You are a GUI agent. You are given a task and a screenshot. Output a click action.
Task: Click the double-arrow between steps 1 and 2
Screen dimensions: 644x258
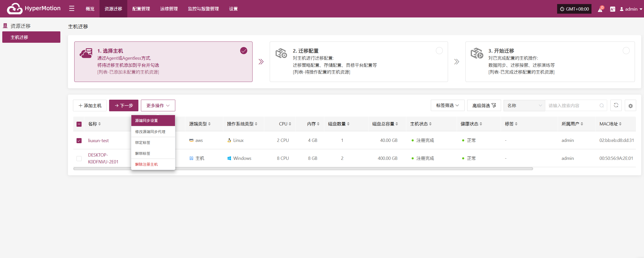pos(261,62)
